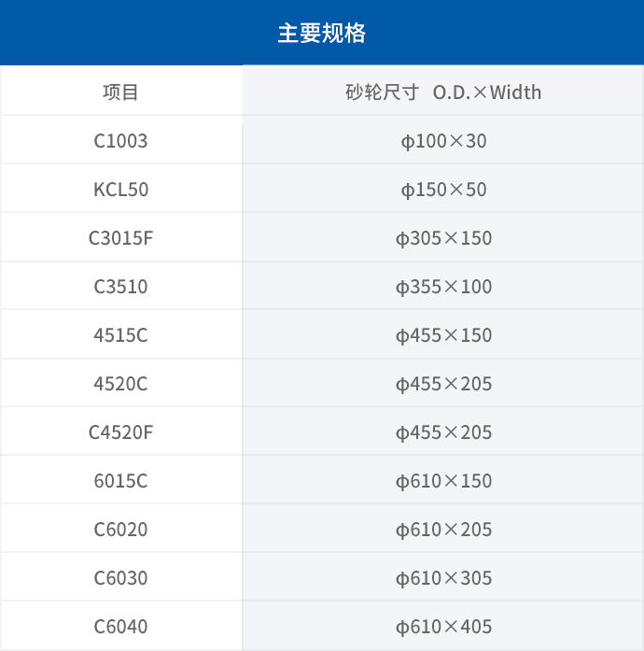This screenshot has width=644, height=651.
Task: Click the 6015C model cell
Action: [x=120, y=481]
